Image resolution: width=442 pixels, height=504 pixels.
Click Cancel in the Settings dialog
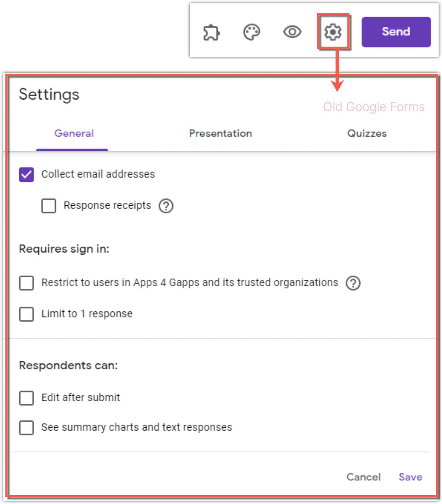click(364, 477)
